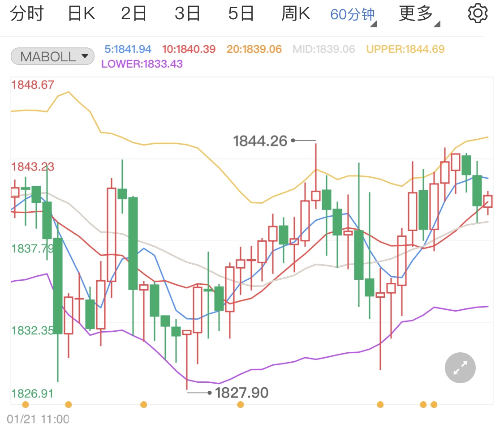
Task: Click the last orange event dot on timeline
Action: pos(434,404)
